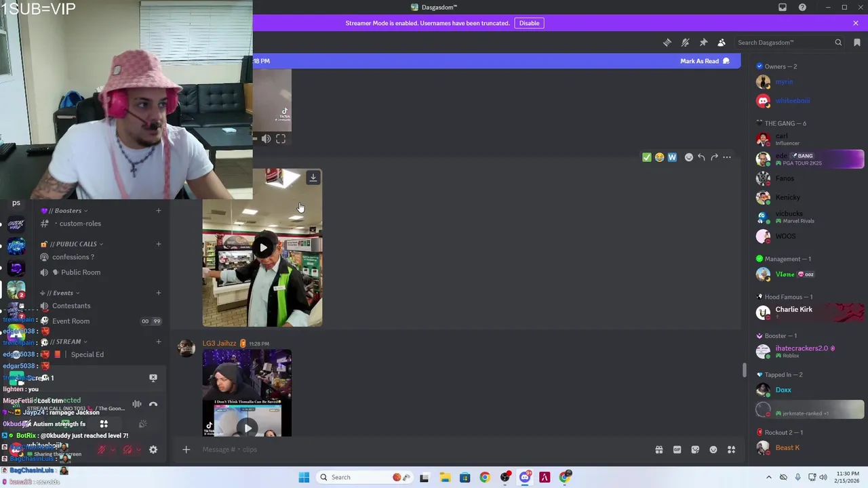Open more message options ellipsis
Screen dimensions: 868x488
pyautogui.click(x=727, y=157)
